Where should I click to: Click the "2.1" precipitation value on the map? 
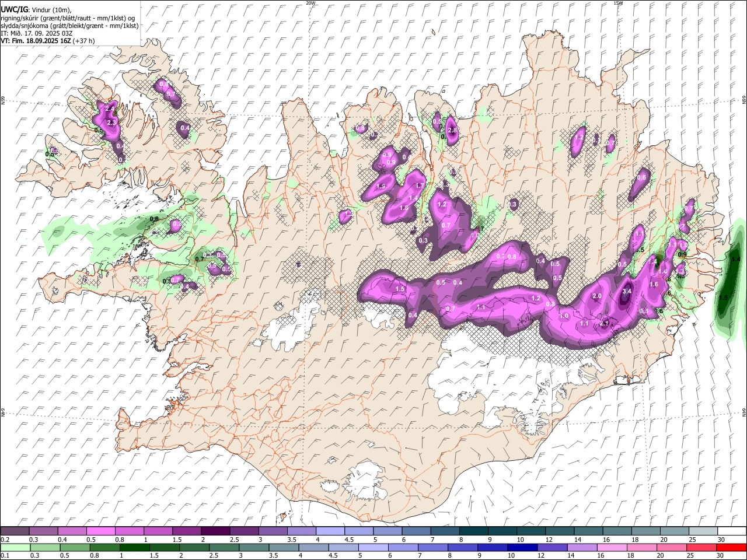604,323
